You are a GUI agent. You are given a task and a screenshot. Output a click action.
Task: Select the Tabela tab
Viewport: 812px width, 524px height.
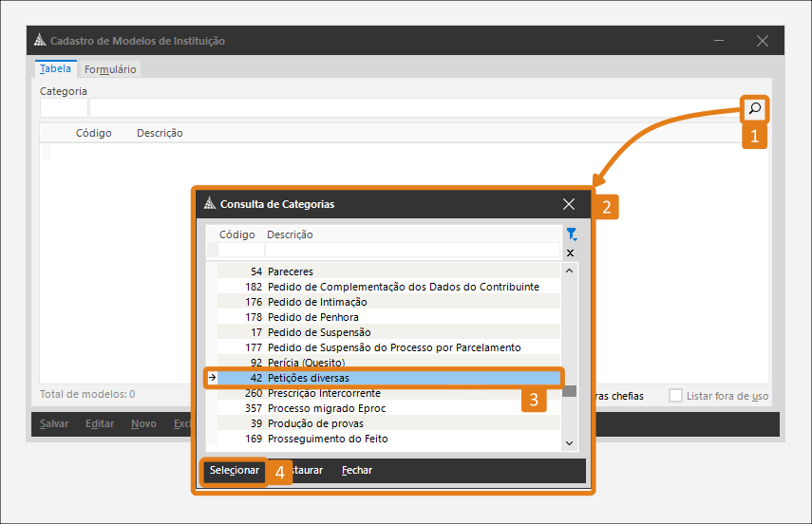point(55,69)
